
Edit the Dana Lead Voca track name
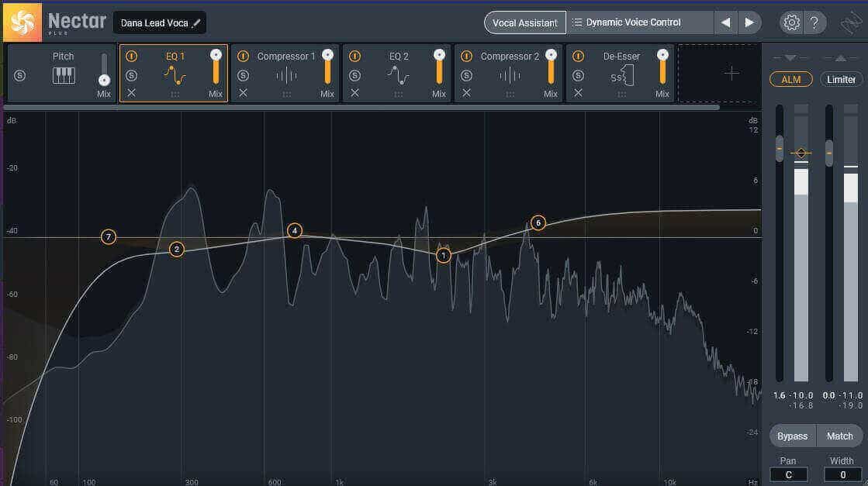coord(154,23)
